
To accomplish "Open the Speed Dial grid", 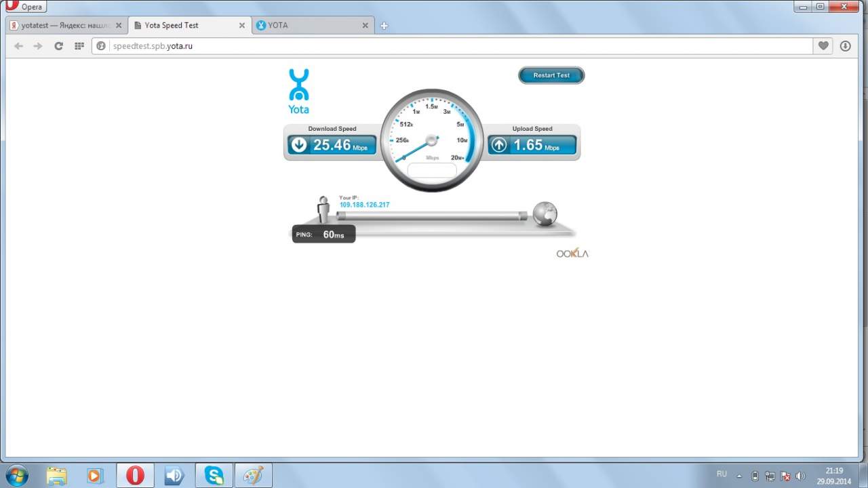I will click(79, 46).
